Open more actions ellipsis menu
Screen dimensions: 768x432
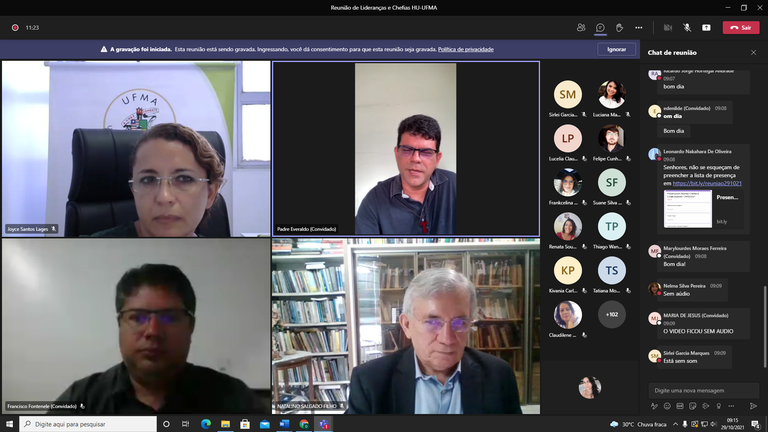(x=639, y=28)
